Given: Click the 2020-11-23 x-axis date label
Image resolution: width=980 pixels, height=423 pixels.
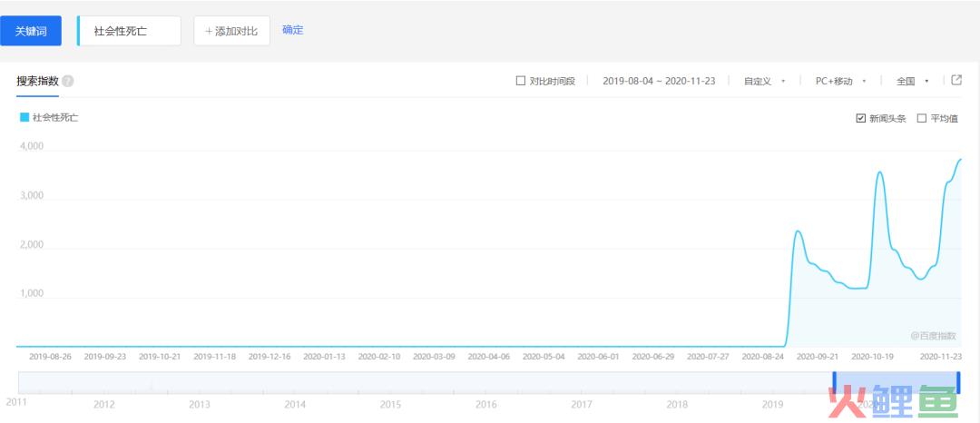Looking at the screenshot, I should pyautogui.click(x=941, y=357).
